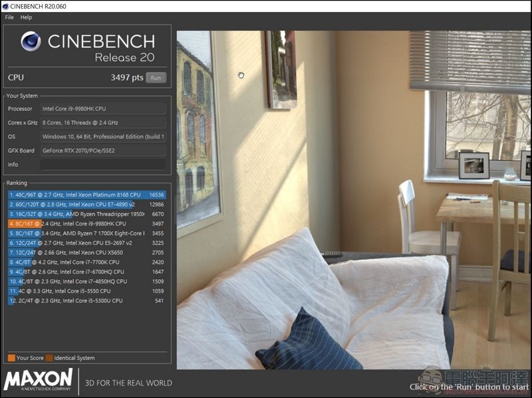Click the Identical System legend swatch
The height and width of the screenshot is (398, 532).
[49, 358]
